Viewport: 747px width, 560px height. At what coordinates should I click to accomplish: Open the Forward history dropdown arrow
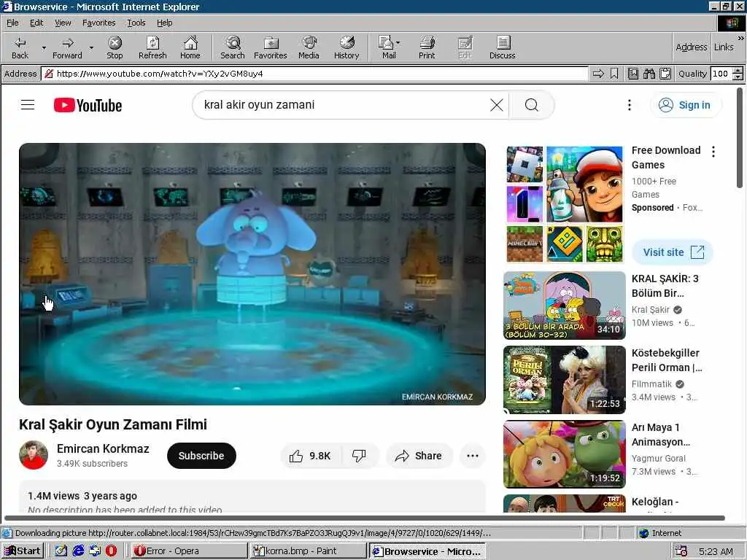91,48
